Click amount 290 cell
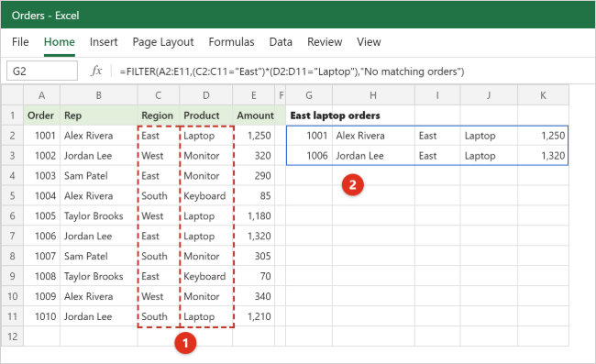Image resolution: width=596 pixels, height=364 pixels. tap(253, 176)
